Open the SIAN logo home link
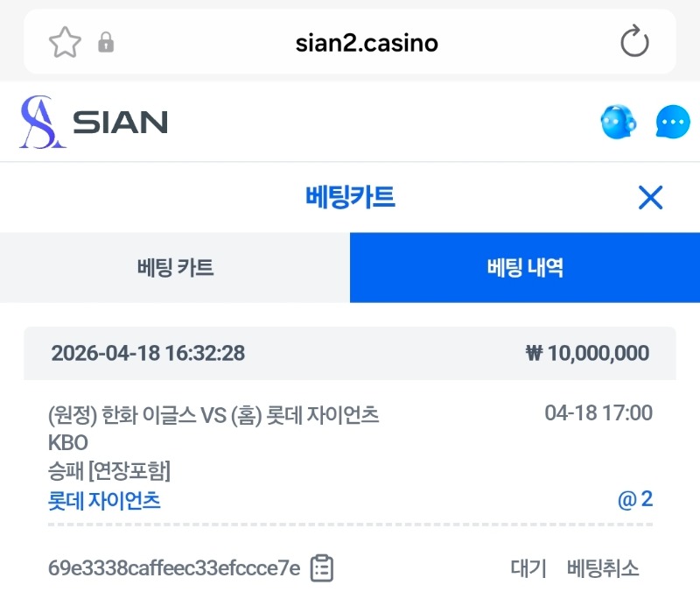The image size is (700, 606). pos(94,123)
